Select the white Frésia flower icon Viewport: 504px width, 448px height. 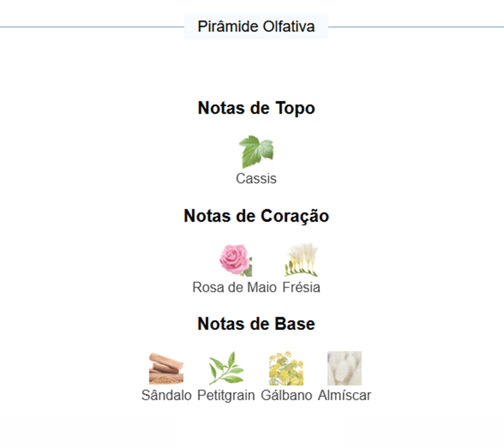[301, 260]
